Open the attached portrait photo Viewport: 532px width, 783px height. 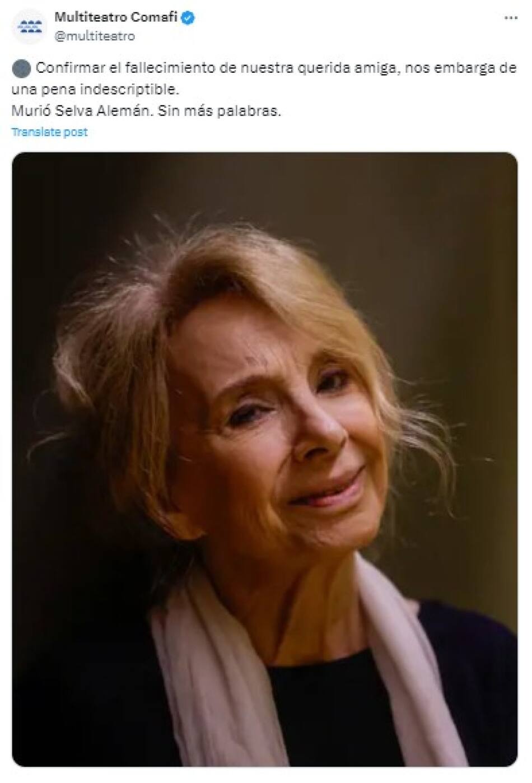pyautogui.click(x=264, y=459)
